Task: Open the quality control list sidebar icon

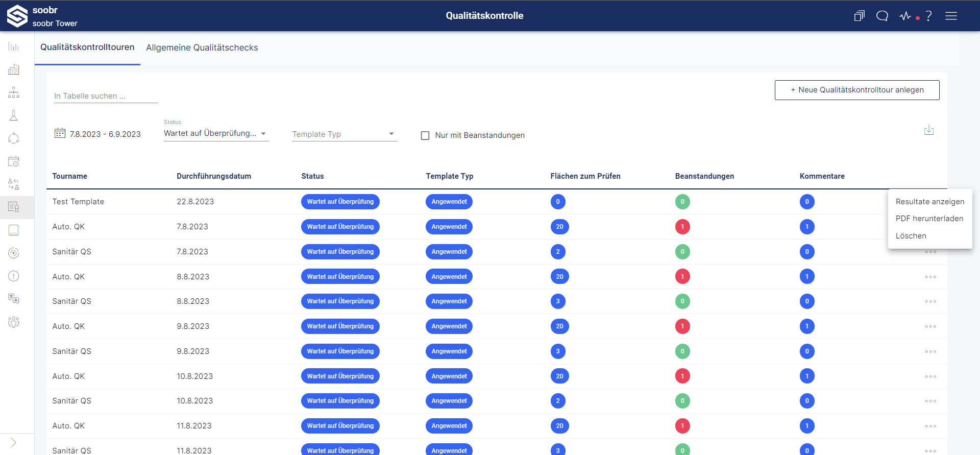Action: [x=14, y=207]
